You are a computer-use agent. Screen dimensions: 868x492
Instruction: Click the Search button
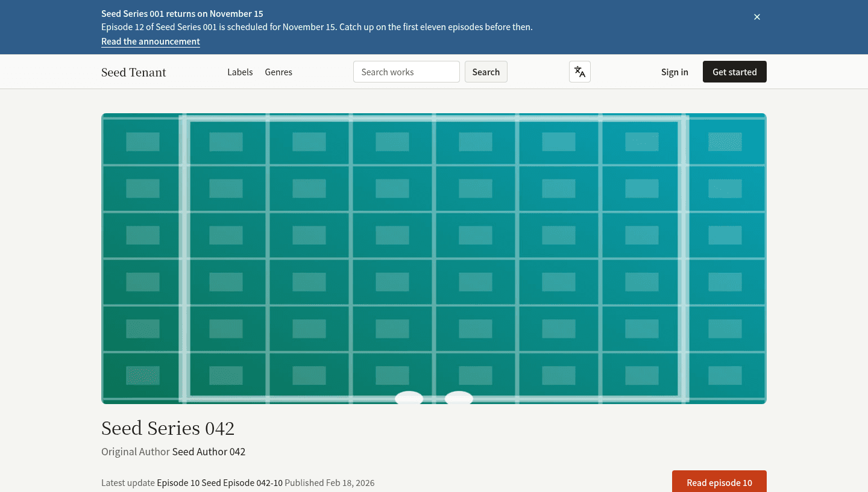click(x=486, y=72)
